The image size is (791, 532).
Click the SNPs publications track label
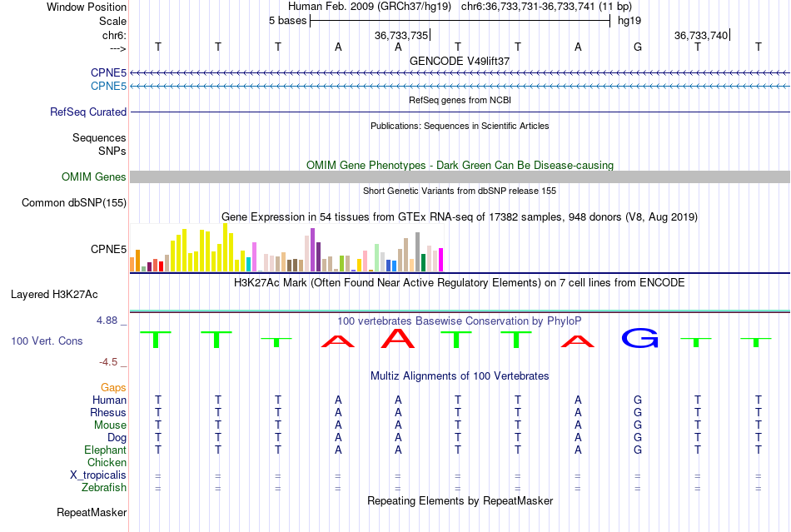(x=112, y=151)
